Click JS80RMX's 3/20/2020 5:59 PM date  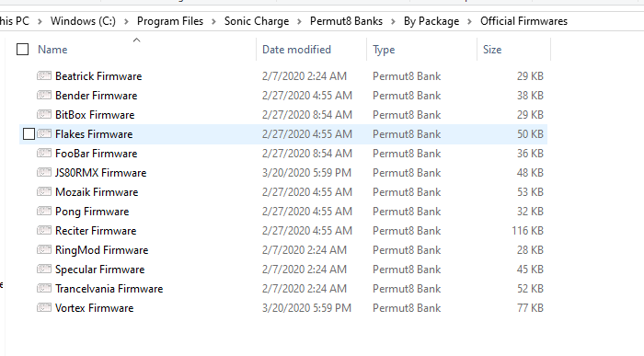click(x=306, y=172)
